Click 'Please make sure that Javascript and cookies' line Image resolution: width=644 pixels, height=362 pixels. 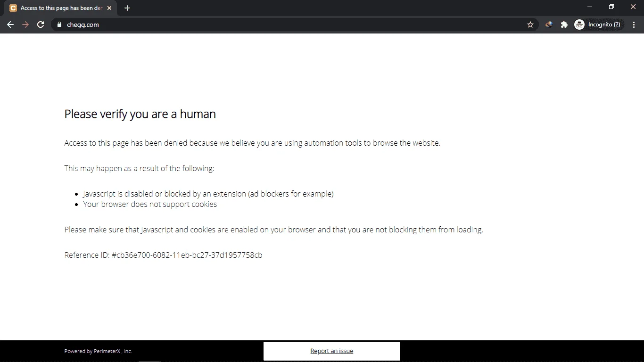[273, 230]
